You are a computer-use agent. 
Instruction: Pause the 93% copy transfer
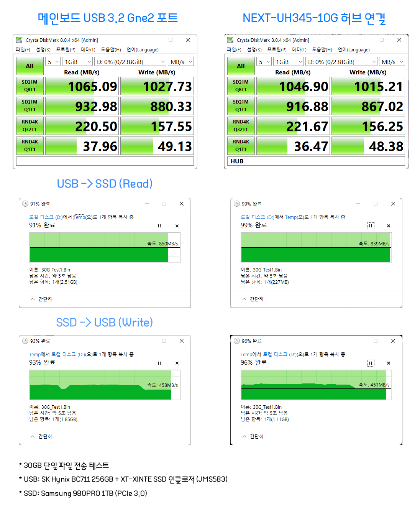point(159,363)
